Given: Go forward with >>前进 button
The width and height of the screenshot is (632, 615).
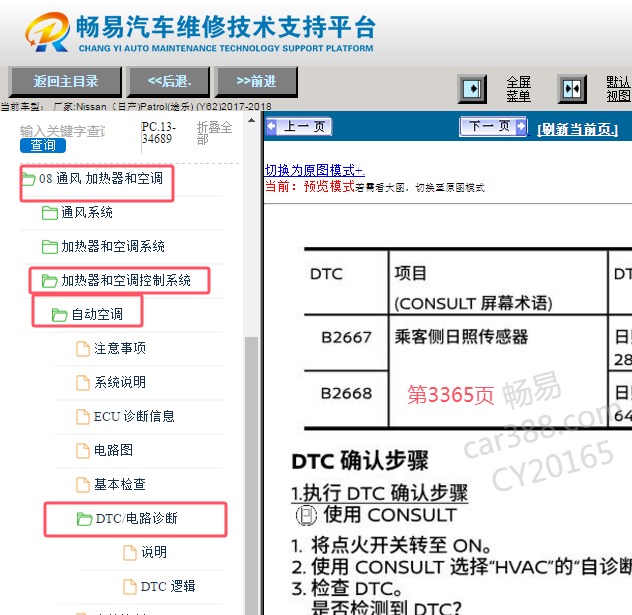Looking at the screenshot, I should pos(256,81).
